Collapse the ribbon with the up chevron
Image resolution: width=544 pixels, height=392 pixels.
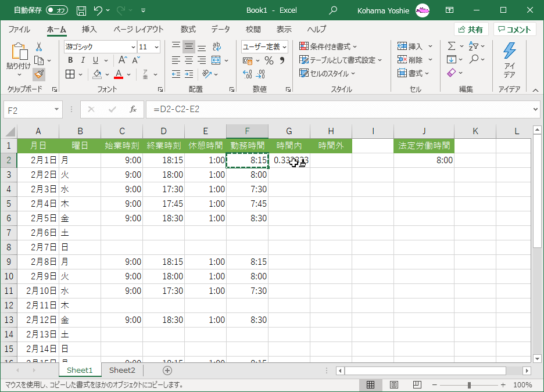pos(536,90)
